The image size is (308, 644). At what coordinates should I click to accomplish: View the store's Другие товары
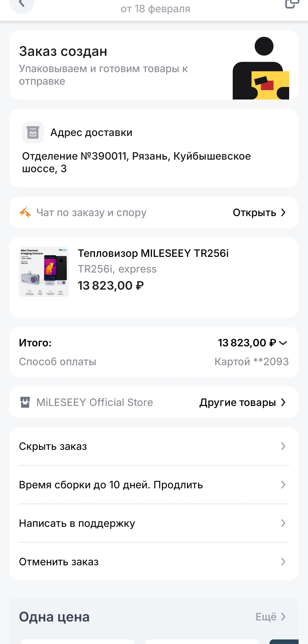[x=242, y=402]
